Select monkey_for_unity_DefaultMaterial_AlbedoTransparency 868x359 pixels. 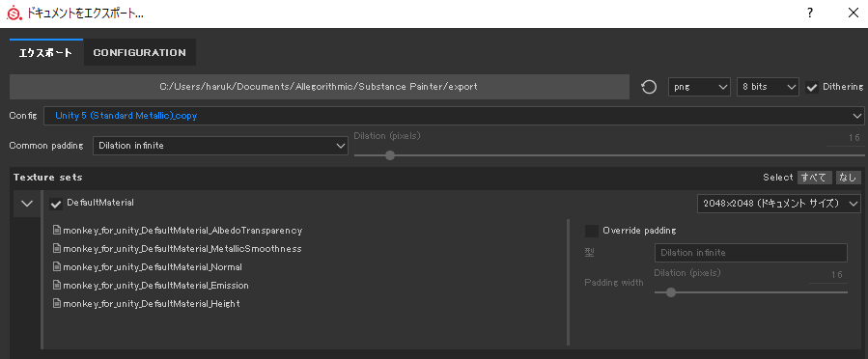[x=182, y=230]
